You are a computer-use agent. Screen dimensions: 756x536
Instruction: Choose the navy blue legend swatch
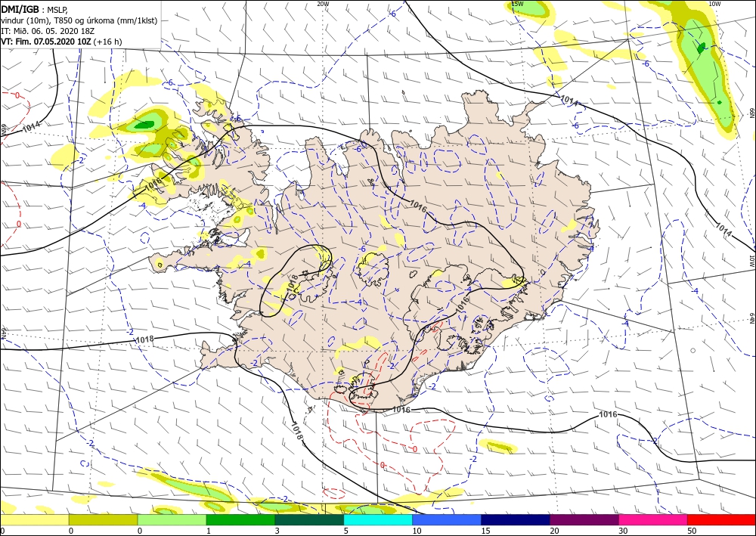(516, 519)
